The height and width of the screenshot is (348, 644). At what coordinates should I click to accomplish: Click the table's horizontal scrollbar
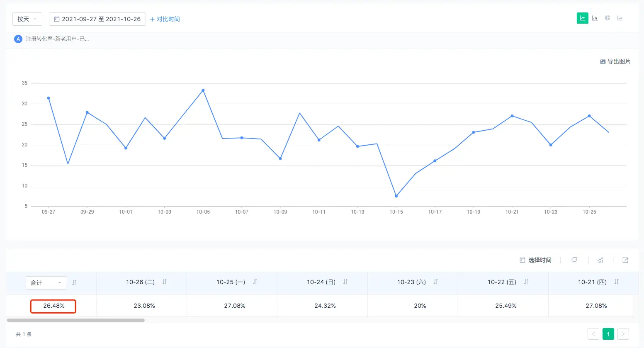pos(76,320)
